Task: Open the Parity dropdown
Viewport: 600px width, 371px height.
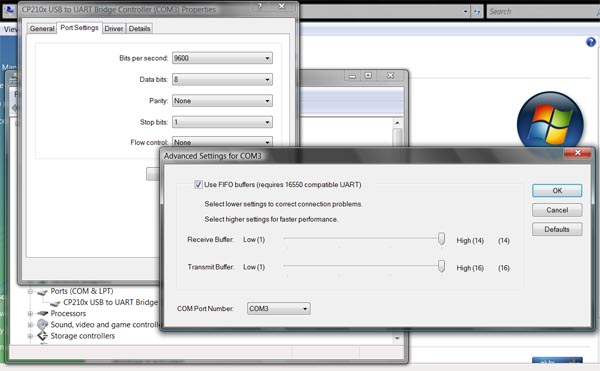Action: 222,101
